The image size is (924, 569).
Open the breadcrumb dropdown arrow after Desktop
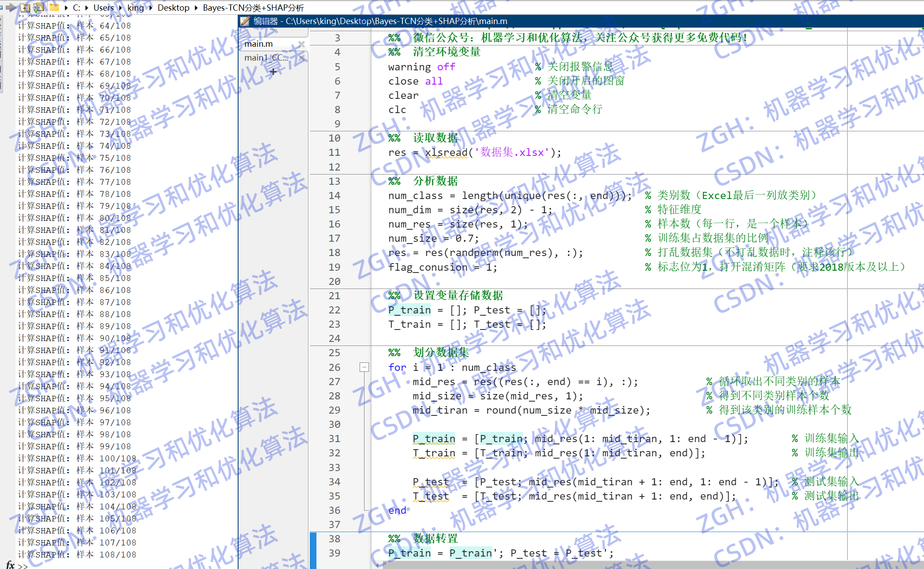(x=196, y=8)
